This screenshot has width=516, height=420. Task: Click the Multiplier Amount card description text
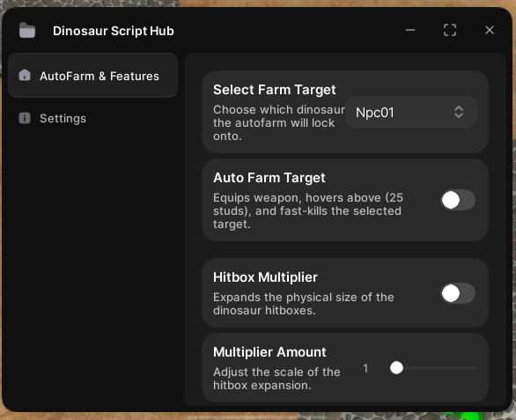276,379
